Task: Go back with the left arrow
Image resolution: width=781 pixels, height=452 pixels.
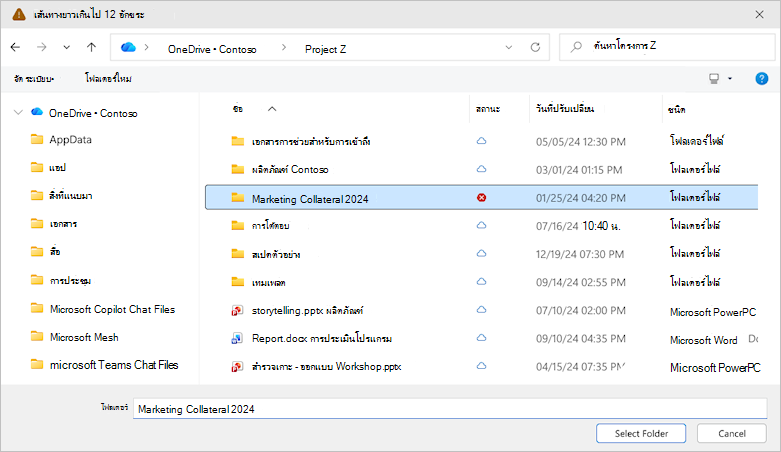Action: point(15,47)
